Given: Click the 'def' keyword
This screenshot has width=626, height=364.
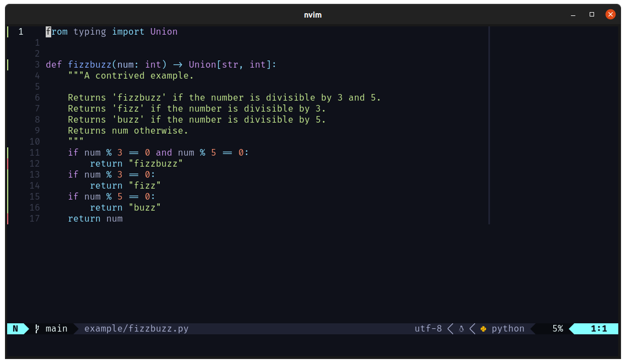Looking at the screenshot, I should point(53,64).
